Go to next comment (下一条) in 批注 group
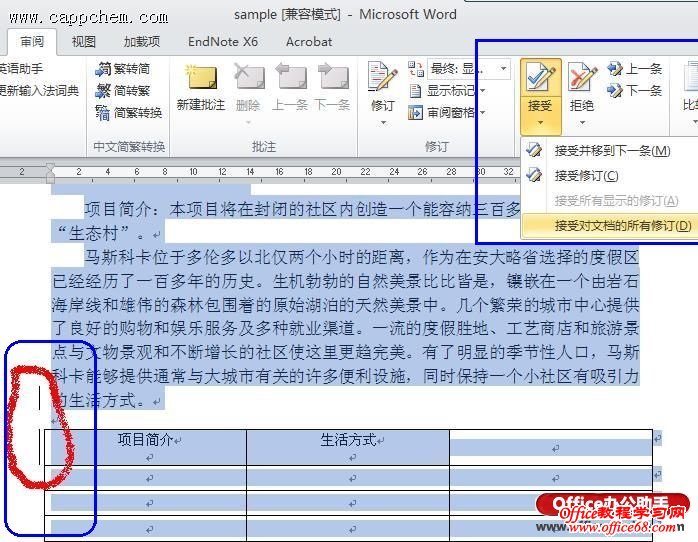The width and height of the screenshot is (698, 542). pyautogui.click(x=333, y=77)
